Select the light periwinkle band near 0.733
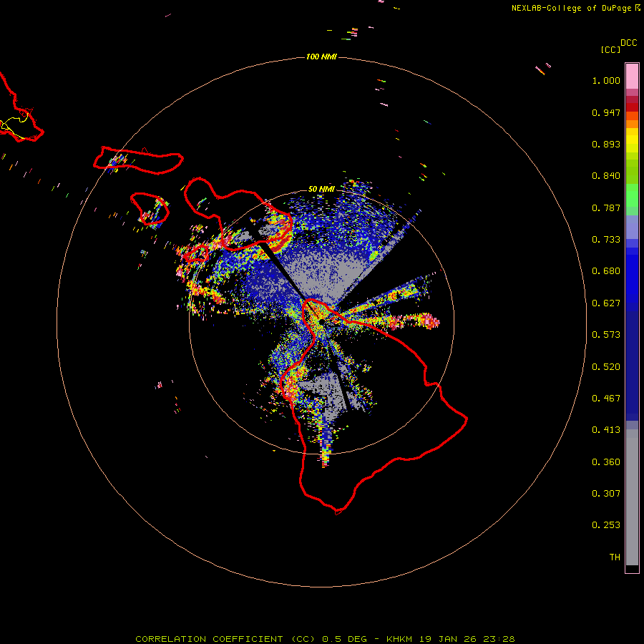The image size is (644, 644). [x=632, y=228]
